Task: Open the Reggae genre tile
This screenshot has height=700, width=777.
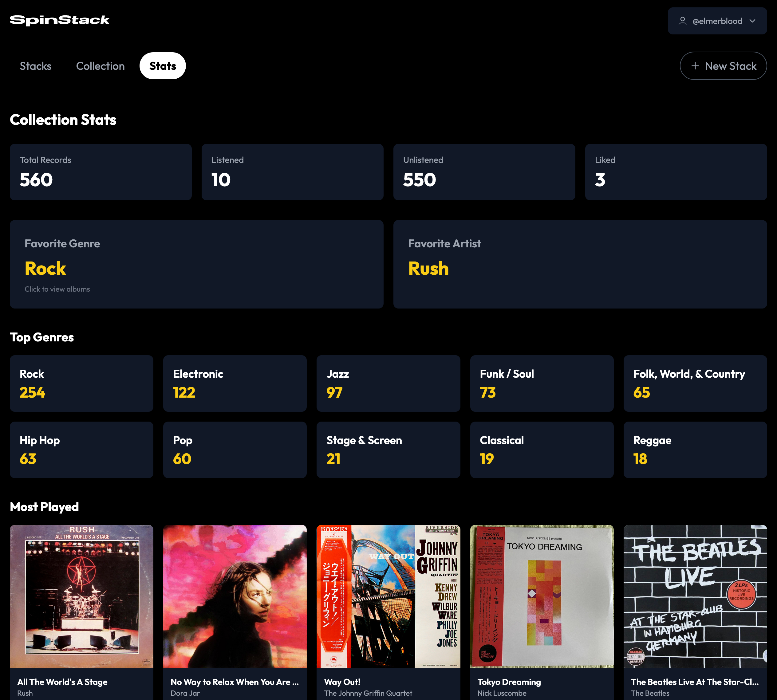Action: [695, 450]
